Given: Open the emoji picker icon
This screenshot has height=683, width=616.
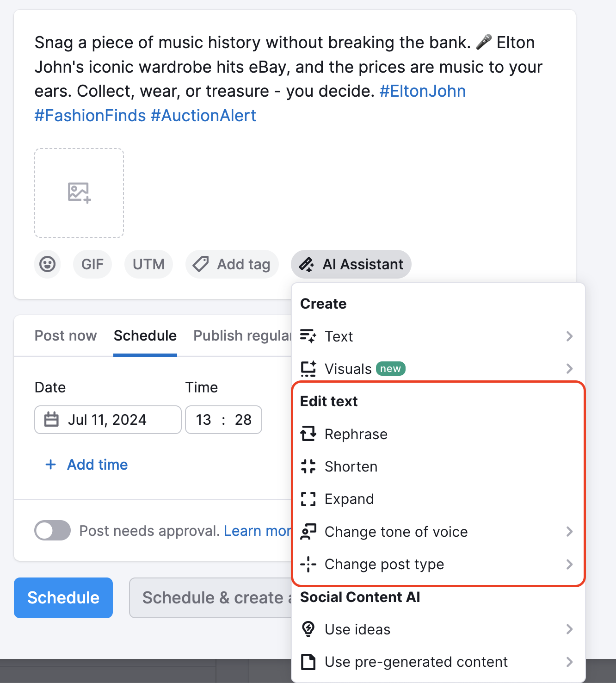Looking at the screenshot, I should pos(48,264).
